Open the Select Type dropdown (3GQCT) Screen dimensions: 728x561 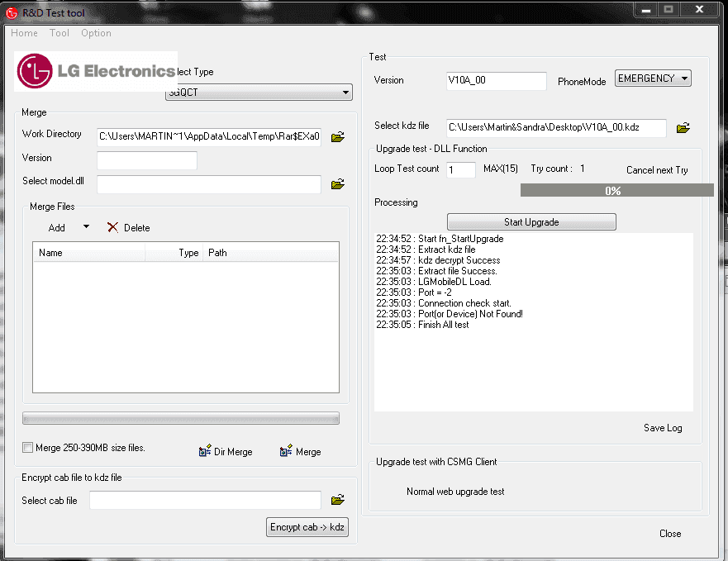pyautogui.click(x=259, y=92)
